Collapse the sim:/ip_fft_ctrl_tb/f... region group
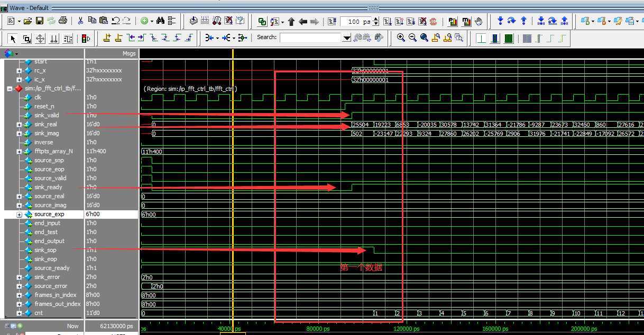 (10, 88)
